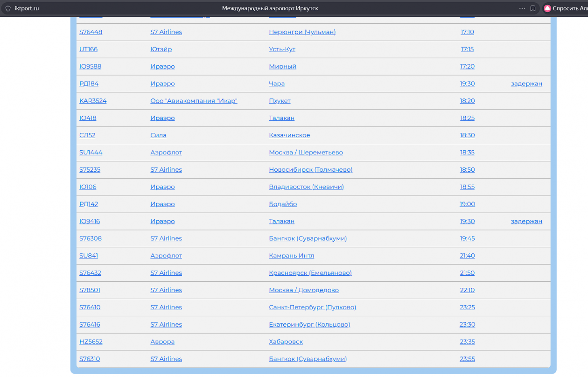Click the Moscow / Sheremetyevo destination
This screenshot has width=588, height=377.
point(306,153)
